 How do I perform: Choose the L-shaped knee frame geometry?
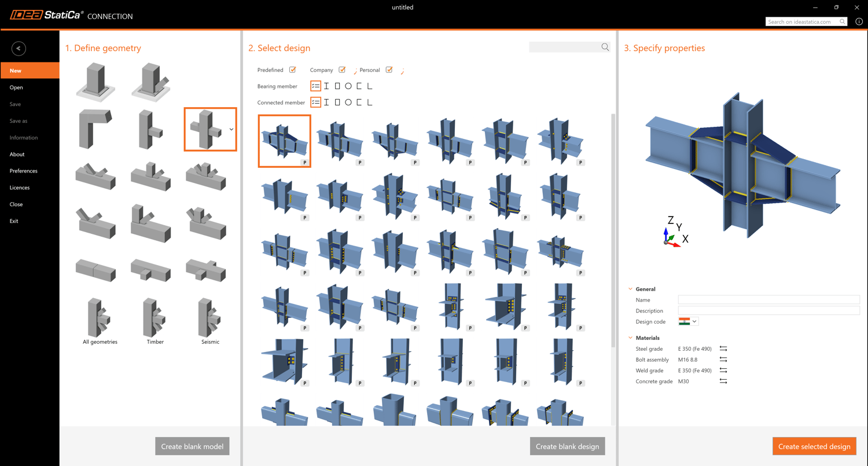click(95, 129)
